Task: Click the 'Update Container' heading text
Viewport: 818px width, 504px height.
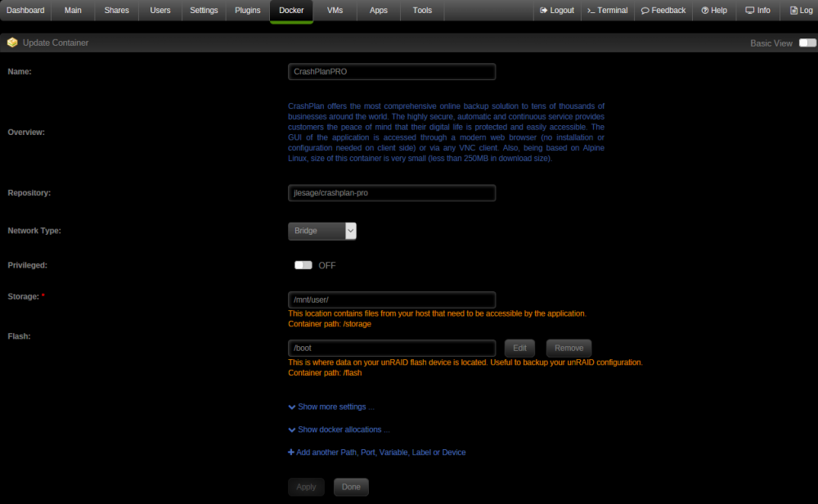Action: [x=56, y=43]
